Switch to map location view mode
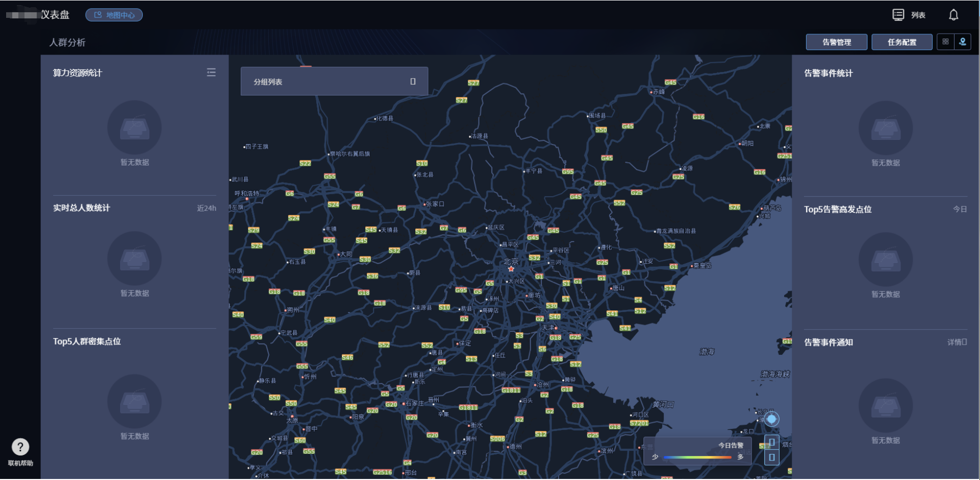The image size is (980, 480). click(962, 42)
